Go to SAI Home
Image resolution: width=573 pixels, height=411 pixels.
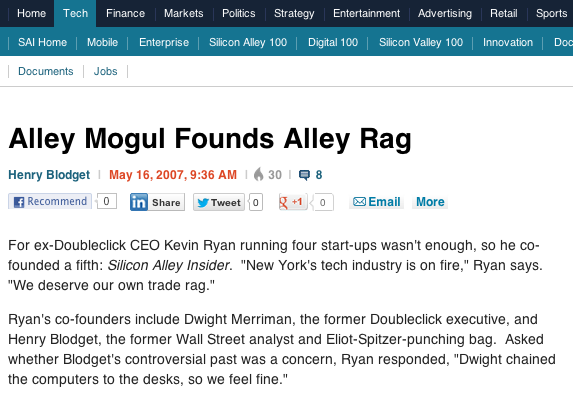click(x=42, y=42)
